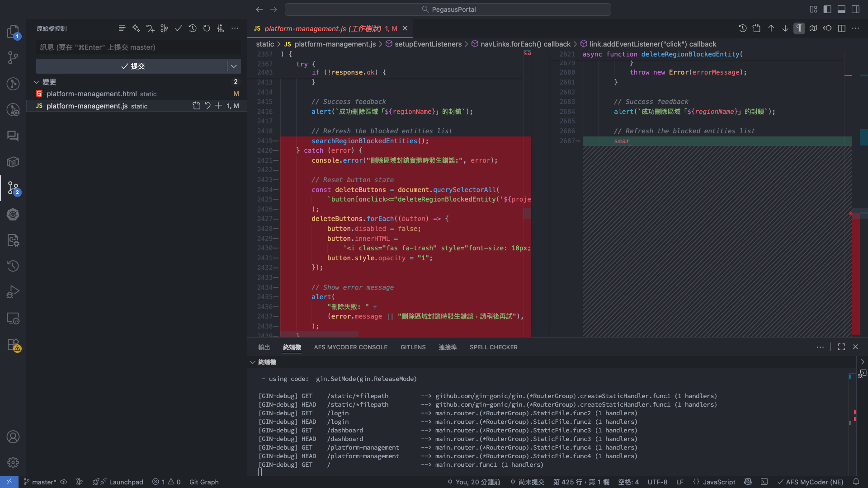Switch to the SPELL CHECKER panel tab
This screenshot has width=868, height=488.
pos(493,347)
